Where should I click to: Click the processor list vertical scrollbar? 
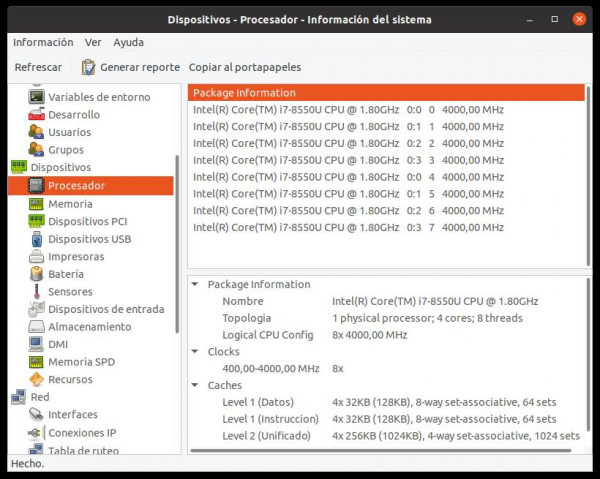click(588, 176)
